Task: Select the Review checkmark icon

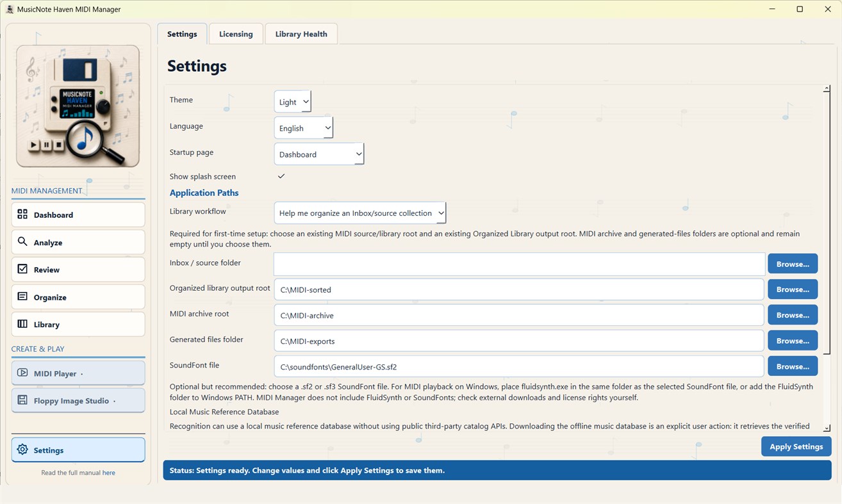Action: pyautogui.click(x=22, y=269)
